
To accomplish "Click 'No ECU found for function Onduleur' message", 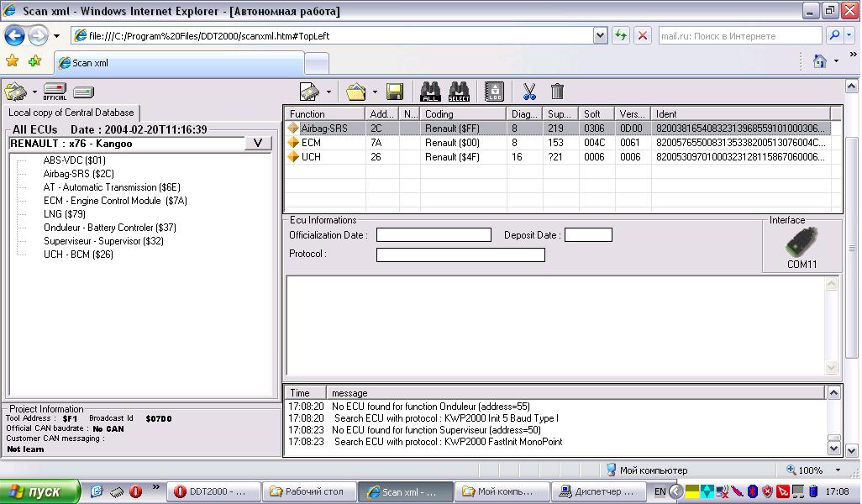I will pyautogui.click(x=431, y=407).
